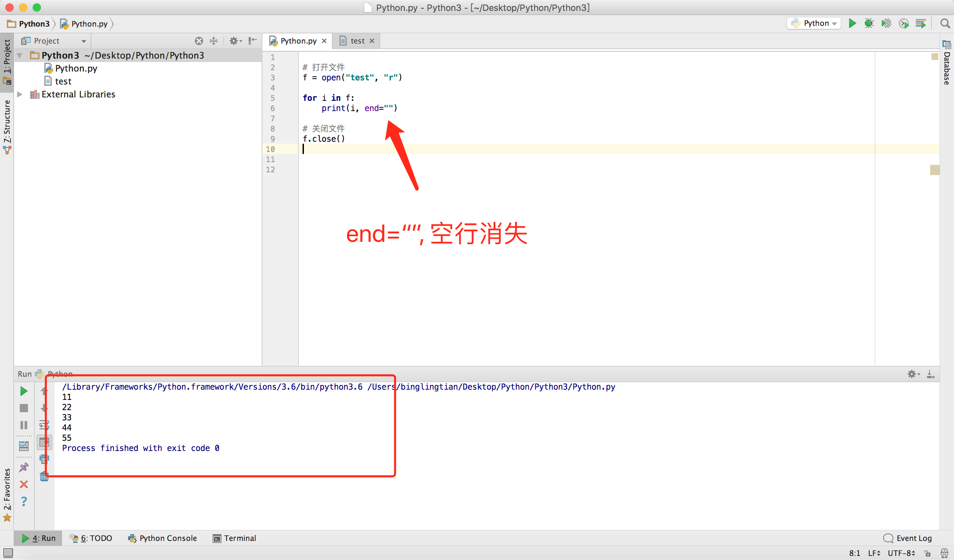Click the green Run button in top toolbar
The image size is (954, 560).
click(x=852, y=24)
